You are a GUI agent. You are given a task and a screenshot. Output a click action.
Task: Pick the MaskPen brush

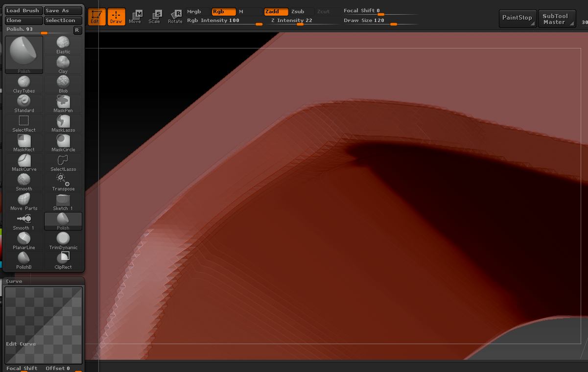coord(63,104)
